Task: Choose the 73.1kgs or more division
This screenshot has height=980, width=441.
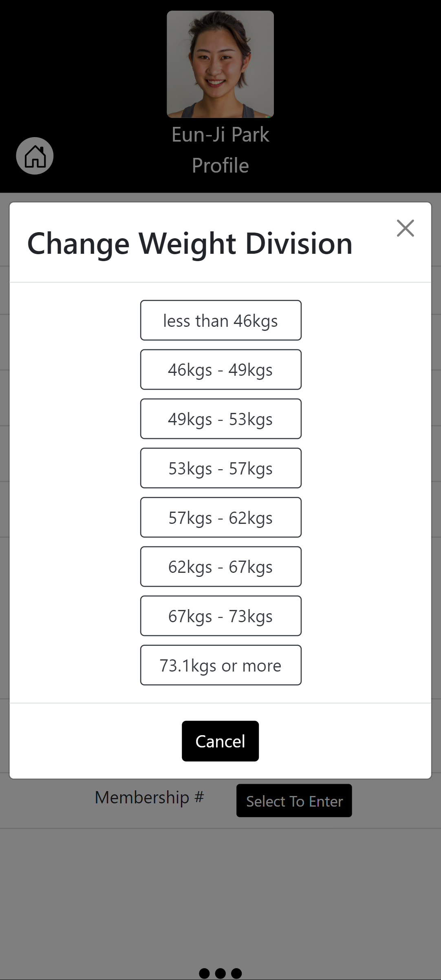Action: pos(220,665)
